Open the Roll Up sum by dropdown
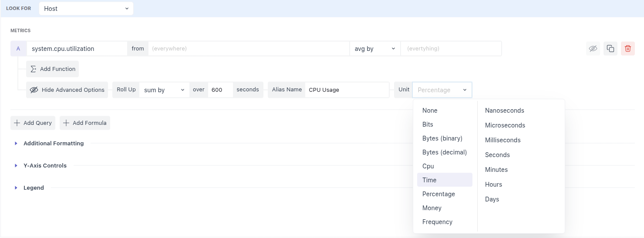Screen dimensions: 644x238 pos(164,90)
